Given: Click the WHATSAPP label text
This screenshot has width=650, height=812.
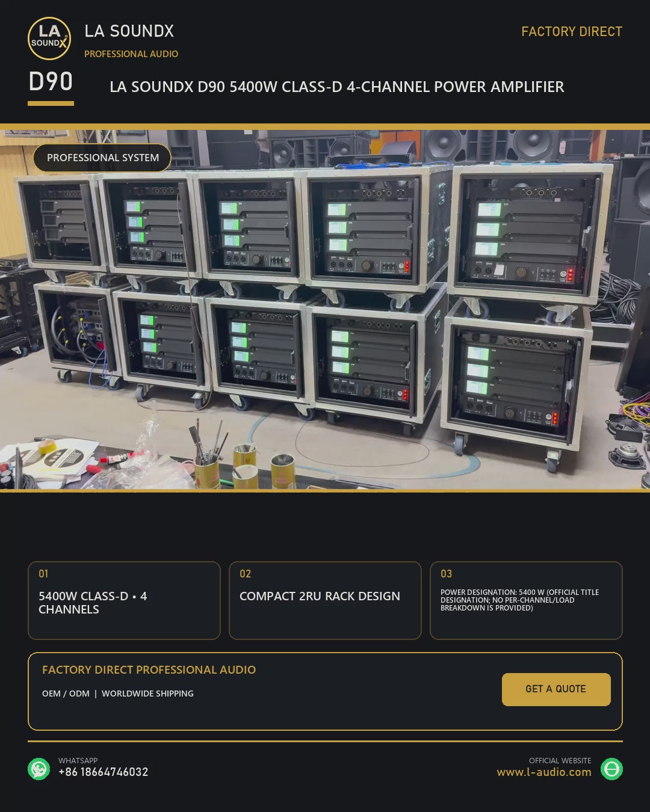Looking at the screenshot, I should pos(78,761).
